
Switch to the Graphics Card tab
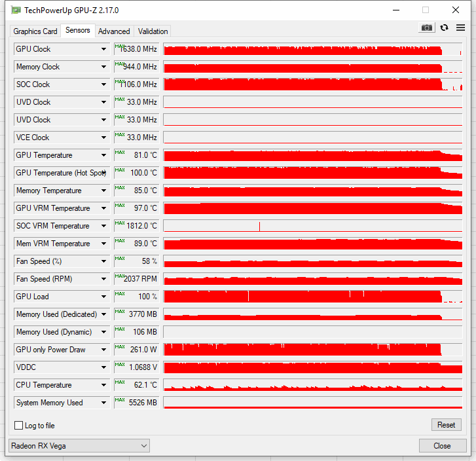click(35, 31)
